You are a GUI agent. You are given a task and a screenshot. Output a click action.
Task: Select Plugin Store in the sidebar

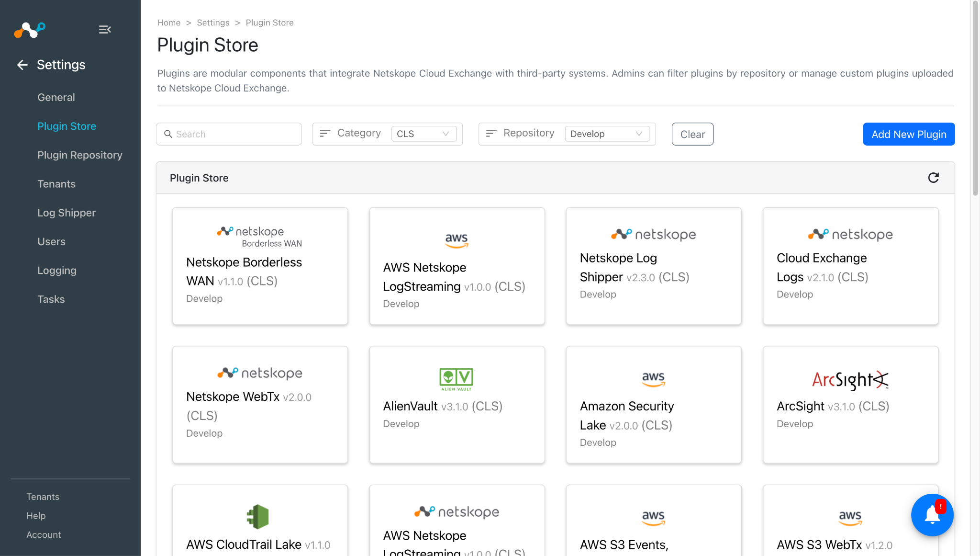click(67, 126)
